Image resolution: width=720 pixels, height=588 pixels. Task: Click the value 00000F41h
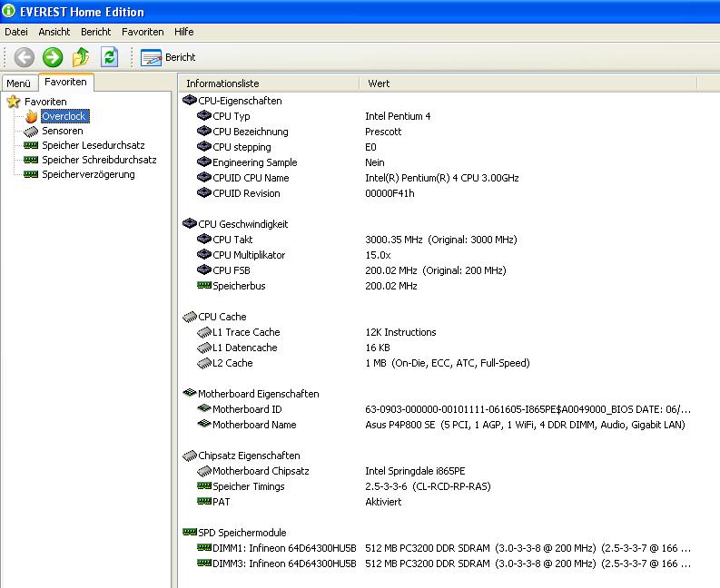390,193
